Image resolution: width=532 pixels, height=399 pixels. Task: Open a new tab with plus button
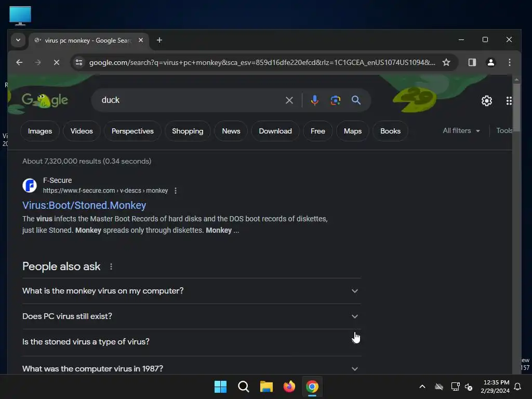click(159, 40)
